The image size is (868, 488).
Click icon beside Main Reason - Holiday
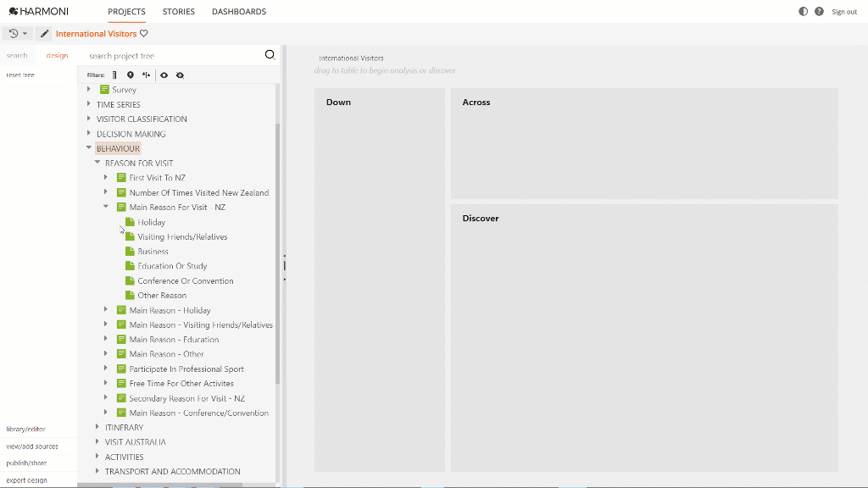(x=121, y=310)
